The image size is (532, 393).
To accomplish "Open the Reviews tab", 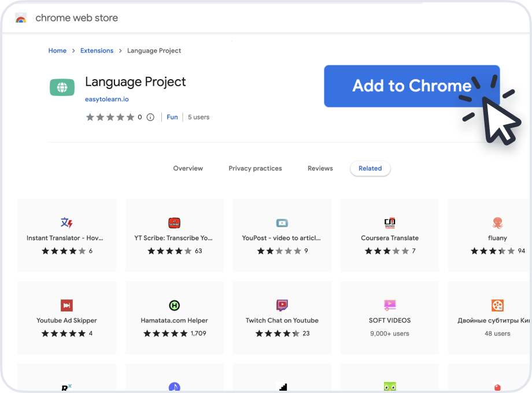I will [320, 169].
